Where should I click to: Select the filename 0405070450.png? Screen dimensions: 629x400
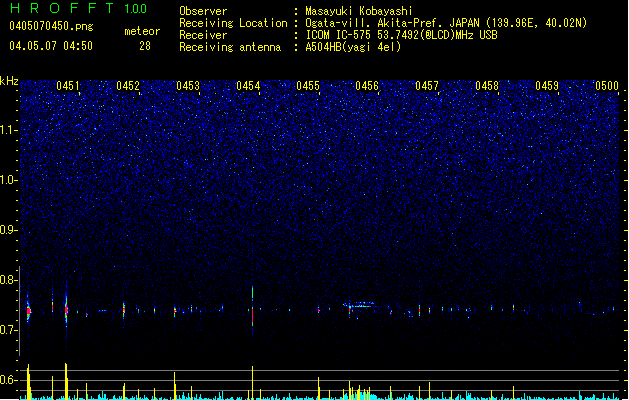tap(51, 26)
